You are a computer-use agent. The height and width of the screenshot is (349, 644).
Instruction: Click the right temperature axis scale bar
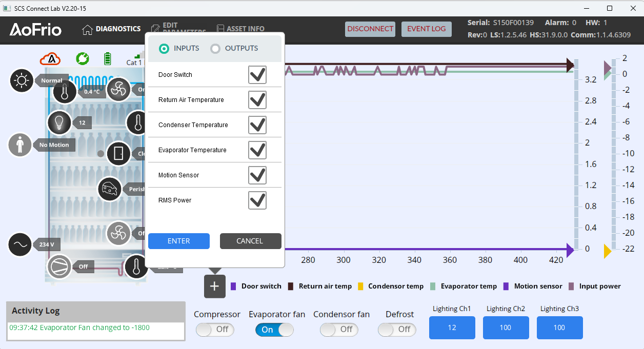(x=615, y=155)
